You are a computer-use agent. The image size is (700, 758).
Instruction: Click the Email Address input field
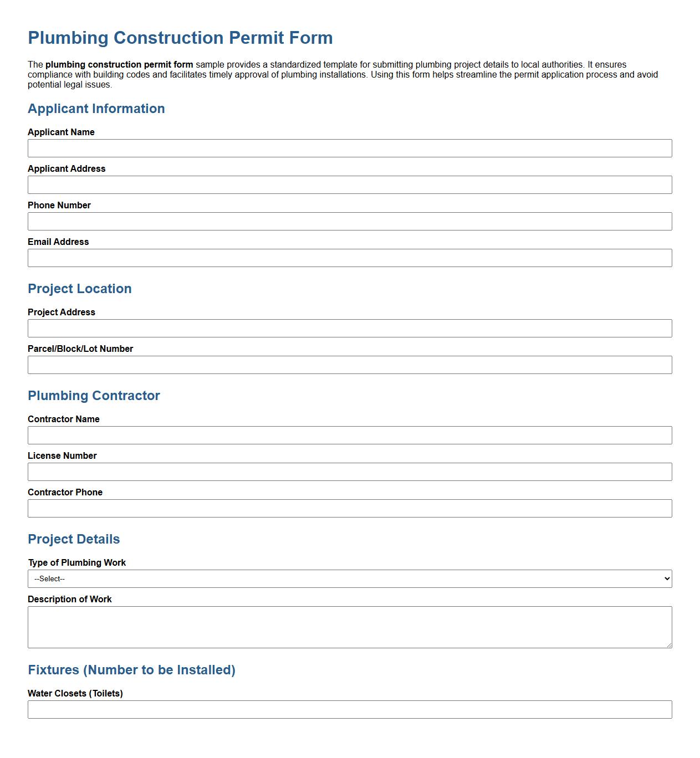coord(349,258)
